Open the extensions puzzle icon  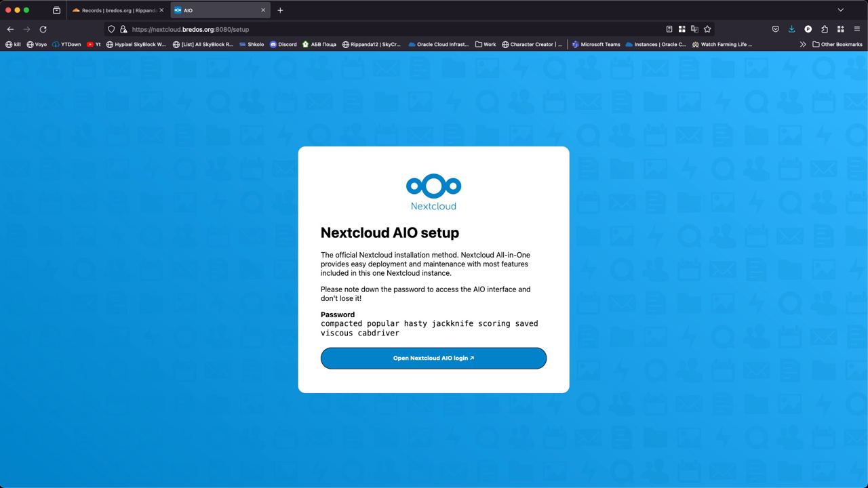(x=825, y=29)
